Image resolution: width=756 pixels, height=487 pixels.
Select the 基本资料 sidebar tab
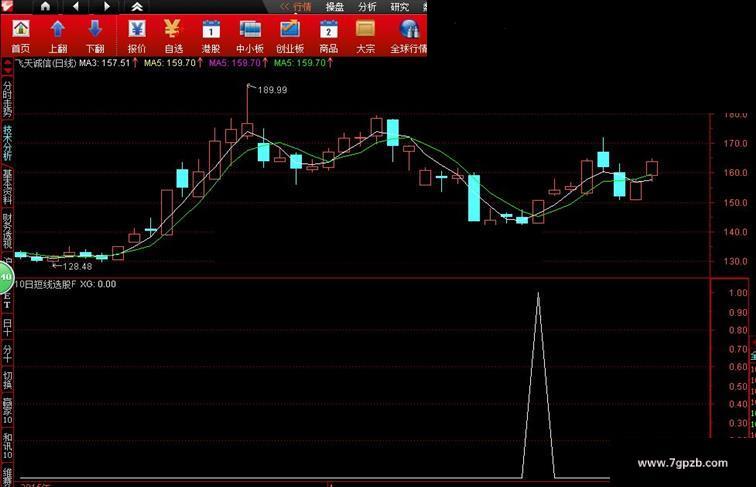(7, 187)
